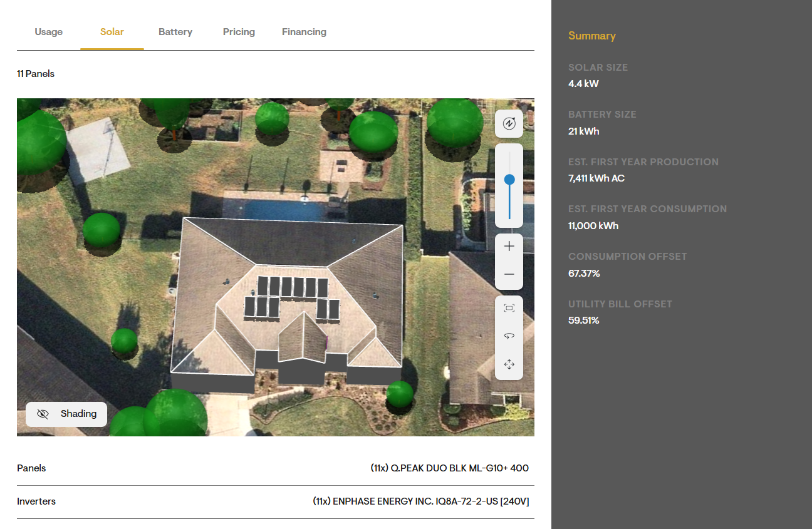
Task: Click the blue tilt slider handle
Action: 509,180
